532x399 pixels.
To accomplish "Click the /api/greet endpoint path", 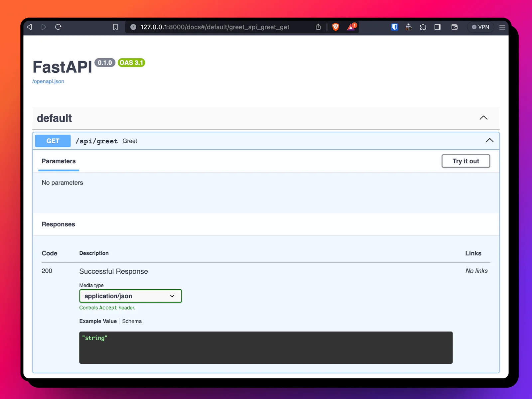I will [x=97, y=141].
